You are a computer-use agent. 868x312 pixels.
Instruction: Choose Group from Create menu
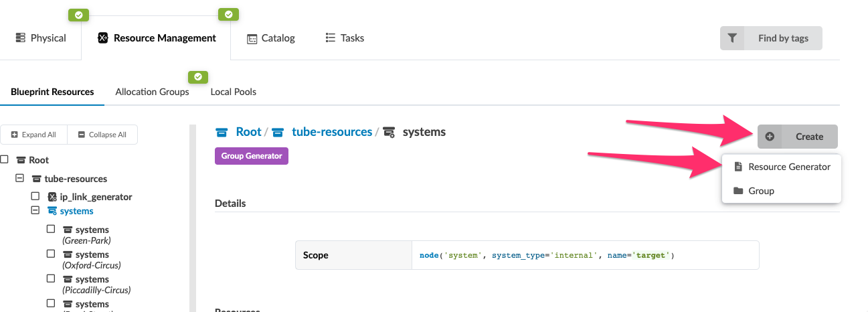782,191
